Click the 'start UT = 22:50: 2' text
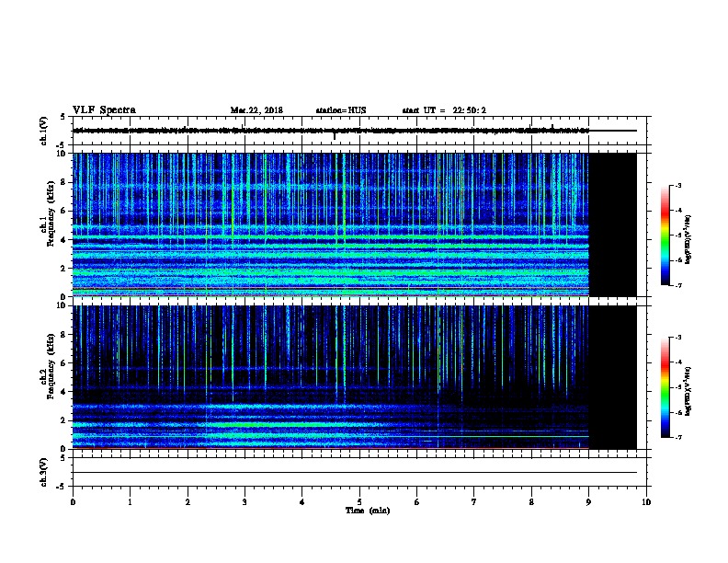This screenshot has width=728, height=563. (444, 110)
